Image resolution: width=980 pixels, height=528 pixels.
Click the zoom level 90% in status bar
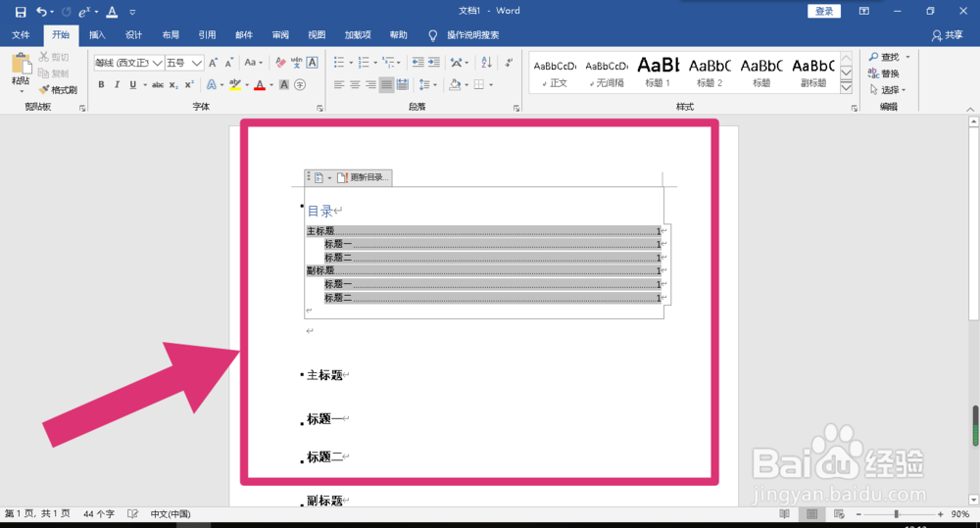tap(960, 514)
